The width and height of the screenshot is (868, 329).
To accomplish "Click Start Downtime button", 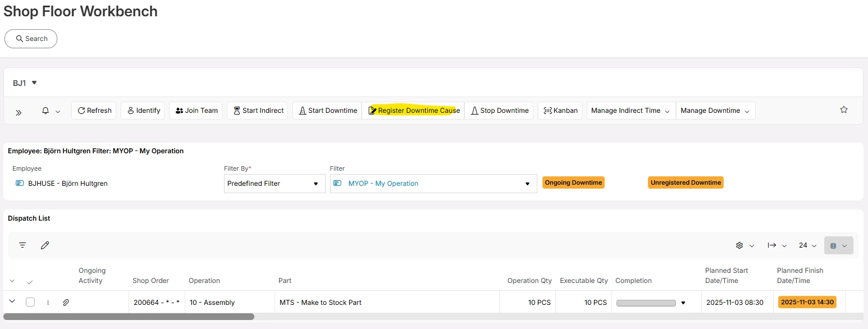I will pyautogui.click(x=327, y=111).
